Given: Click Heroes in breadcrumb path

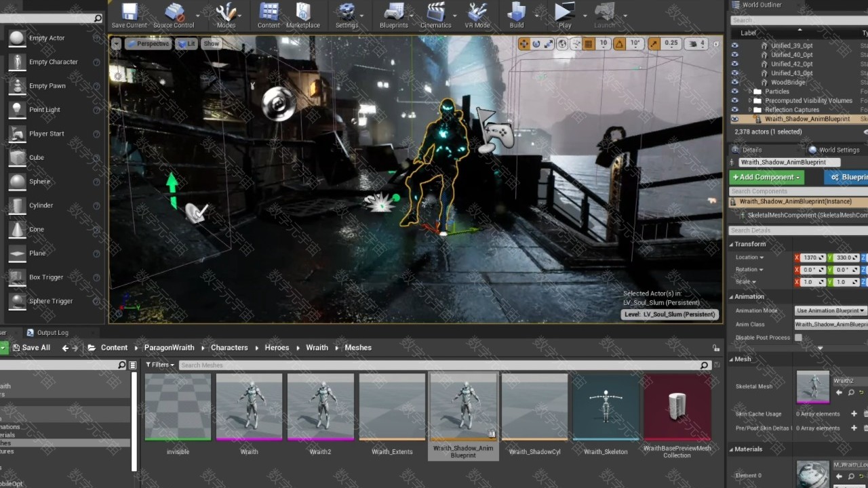Looking at the screenshot, I should pyautogui.click(x=277, y=348).
